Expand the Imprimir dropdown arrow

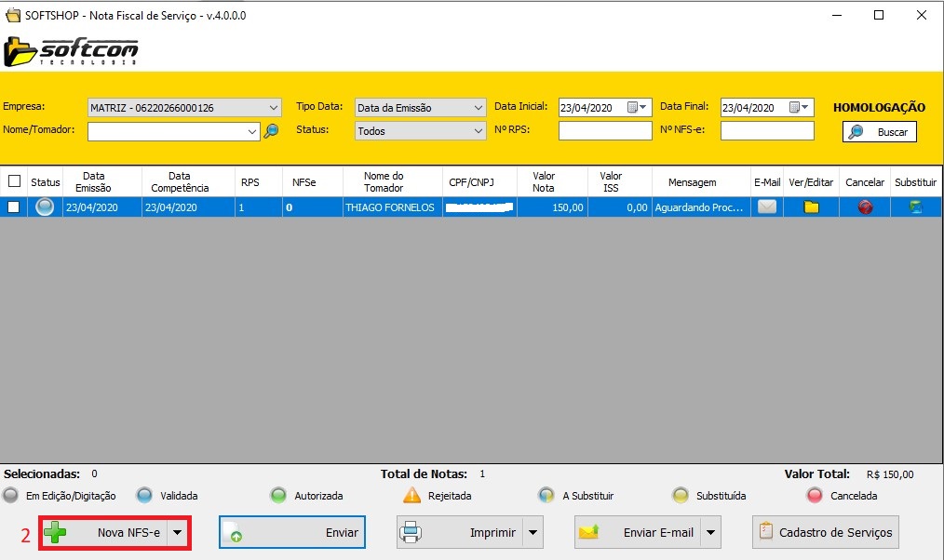[533, 533]
